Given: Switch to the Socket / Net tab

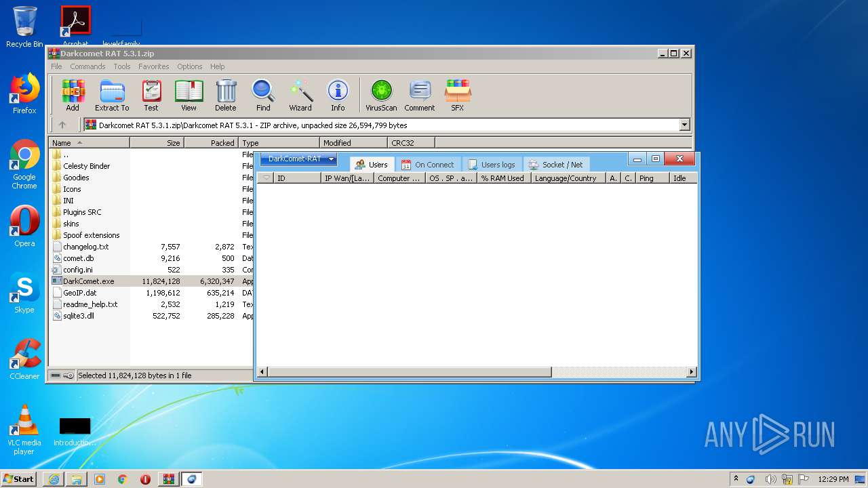Looking at the screenshot, I should (x=555, y=165).
